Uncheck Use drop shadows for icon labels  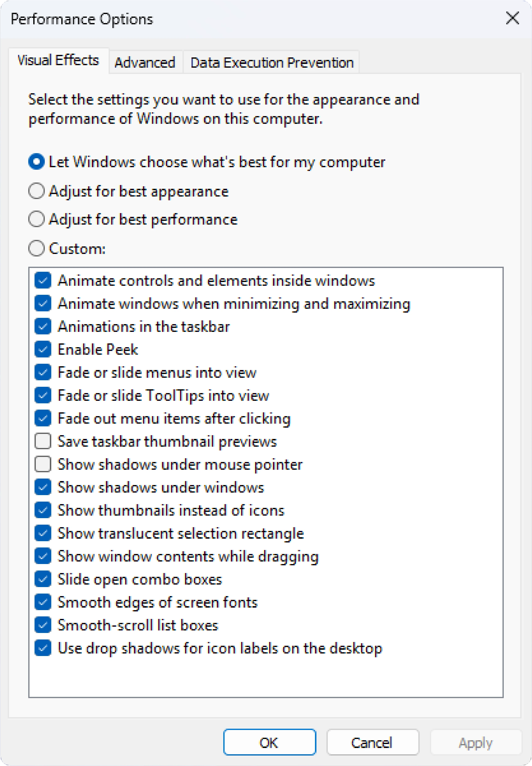pyautogui.click(x=43, y=648)
